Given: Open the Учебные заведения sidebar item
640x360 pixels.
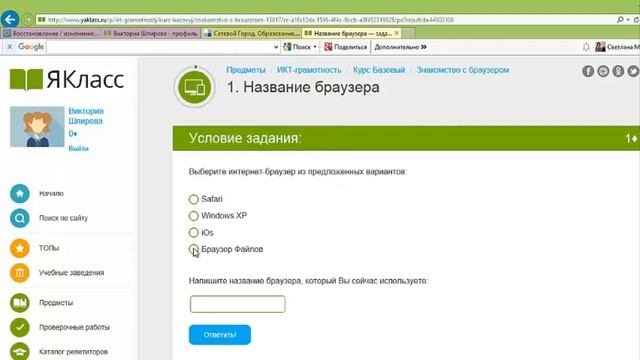Looking at the screenshot, I should (x=71, y=273).
